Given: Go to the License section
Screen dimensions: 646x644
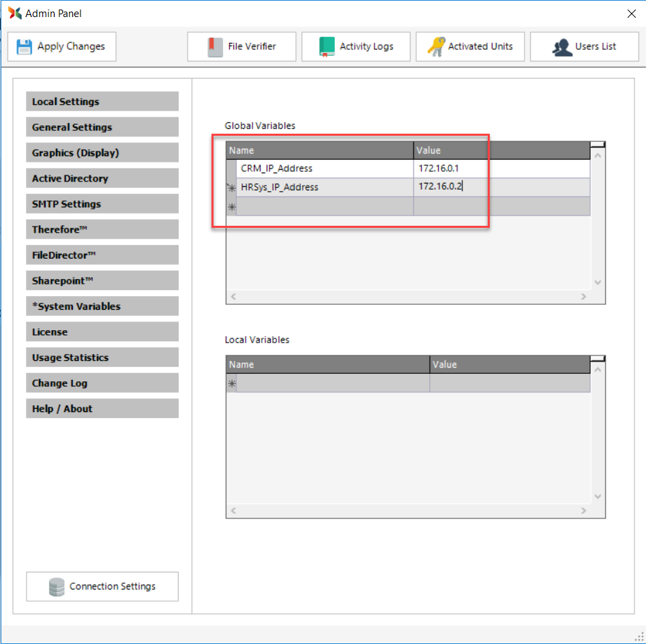Looking at the screenshot, I should [102, 332].
